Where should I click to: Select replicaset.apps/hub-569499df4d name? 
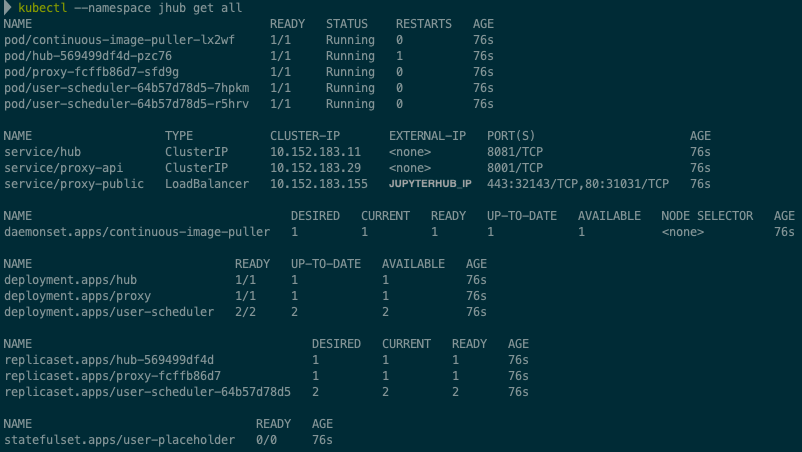coord(109,360)
